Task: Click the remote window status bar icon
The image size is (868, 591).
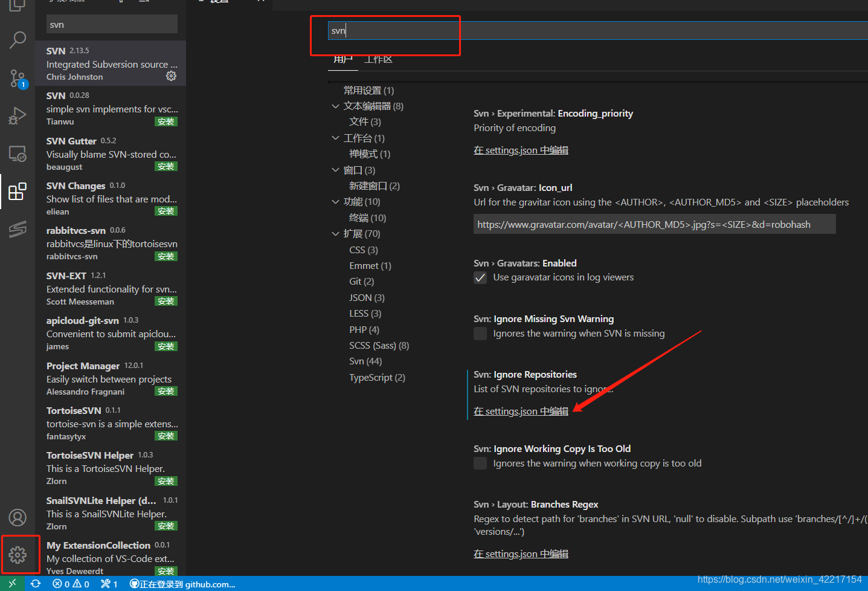Action: 12,584
